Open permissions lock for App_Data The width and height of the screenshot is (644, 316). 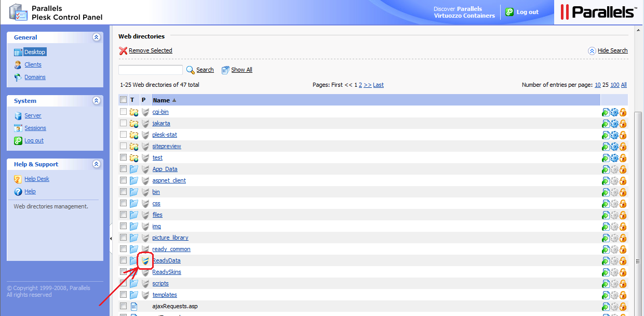click(623, 169)
